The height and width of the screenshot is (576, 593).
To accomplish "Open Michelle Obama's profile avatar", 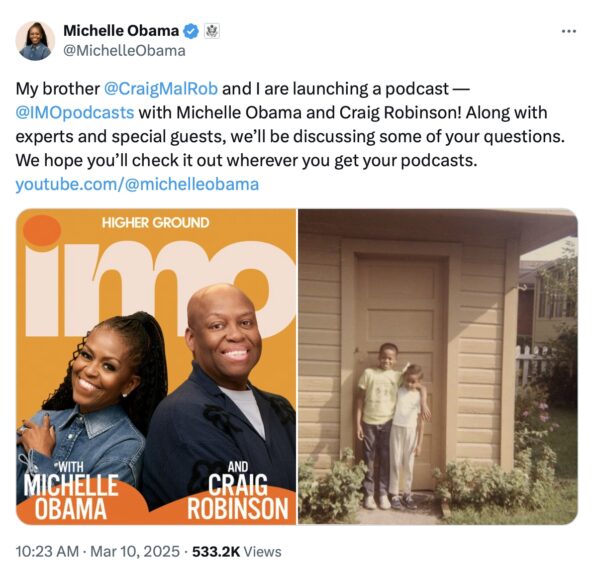I will [x=35, y=41].
